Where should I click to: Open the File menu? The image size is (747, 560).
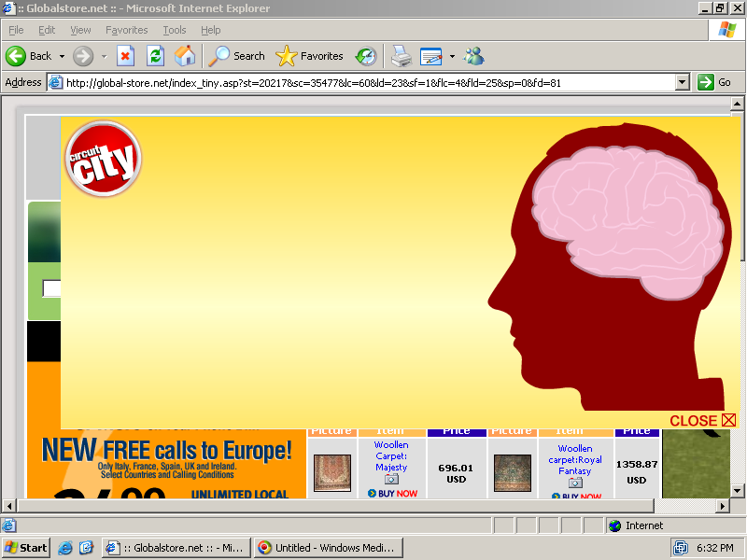pyautogui.click(x=16, y=30)
